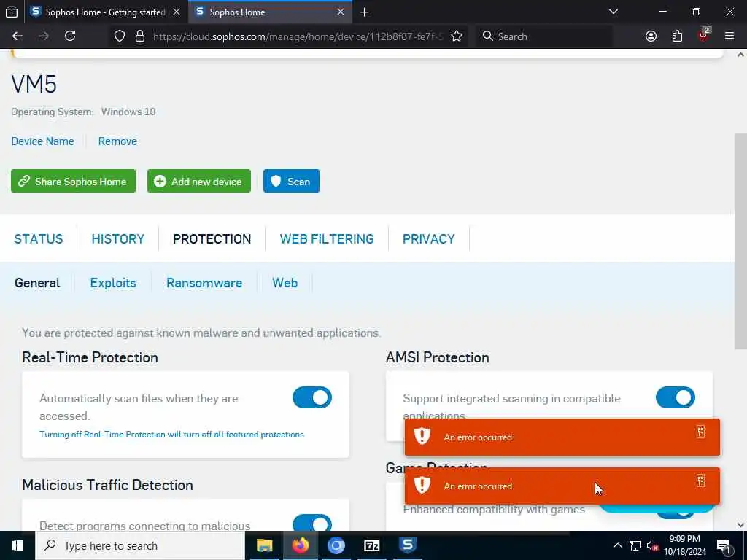Click the Turning off Real-Time Protection warning text
Image resolution: width=747 pixels, height=560 pixels.
tap(171, 435)
